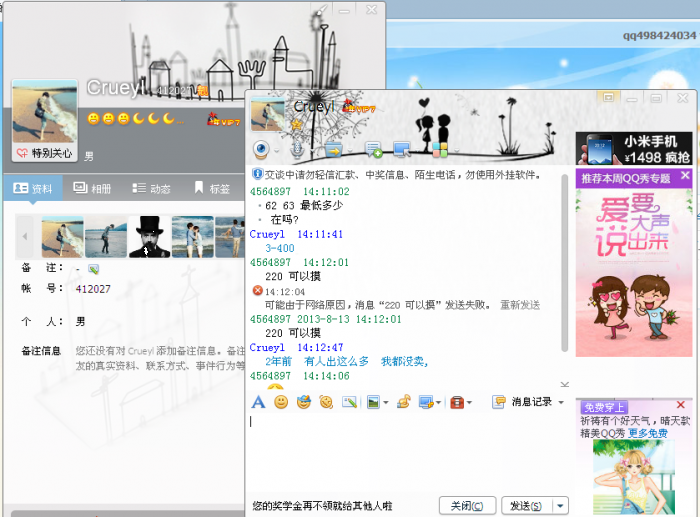Expand voice call options arrow
The image size is (700, 517).
coord(311,150)
